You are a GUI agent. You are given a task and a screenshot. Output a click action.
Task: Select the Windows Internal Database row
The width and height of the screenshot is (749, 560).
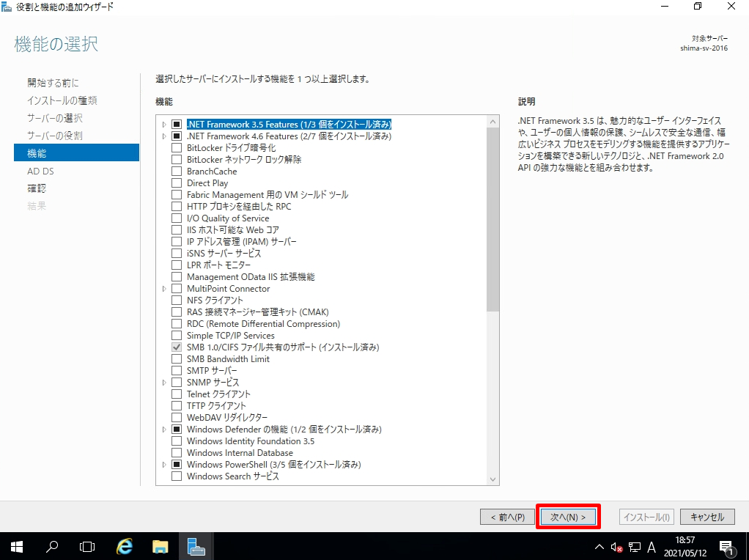point(240,453)
